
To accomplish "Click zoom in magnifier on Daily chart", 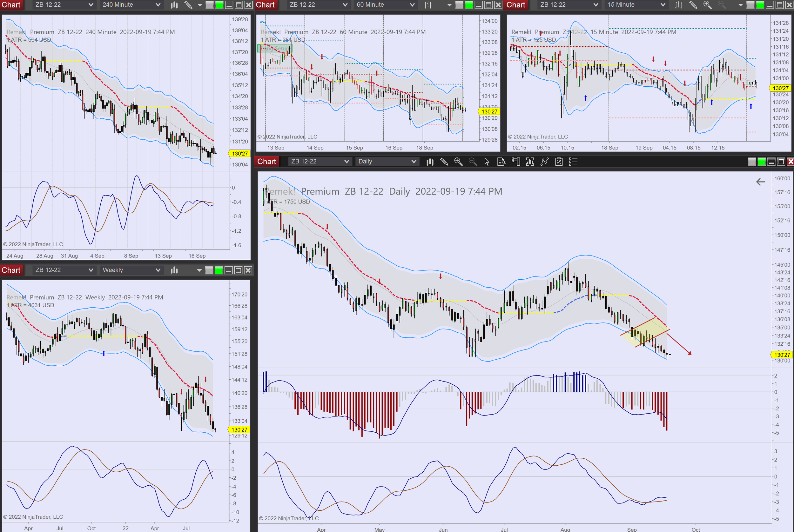I will pos(458,162).
